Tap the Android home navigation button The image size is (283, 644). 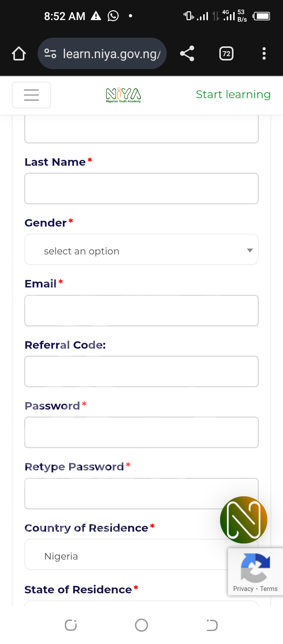click(141, 625)
